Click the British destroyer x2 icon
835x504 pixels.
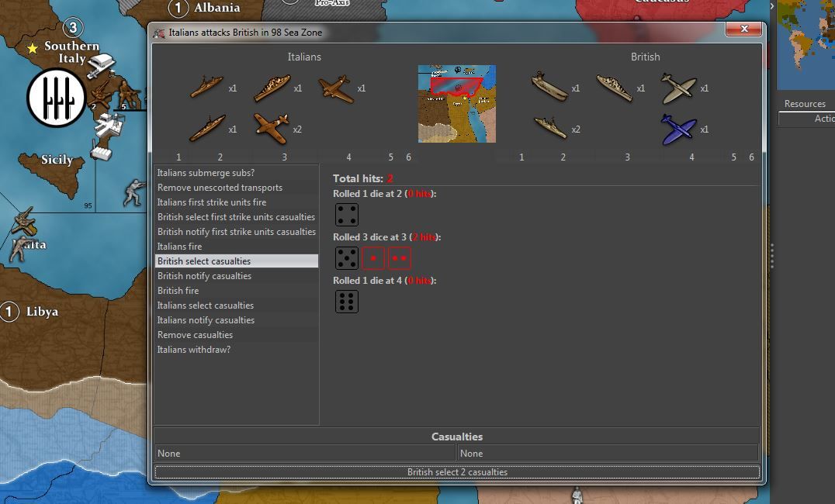550,128
